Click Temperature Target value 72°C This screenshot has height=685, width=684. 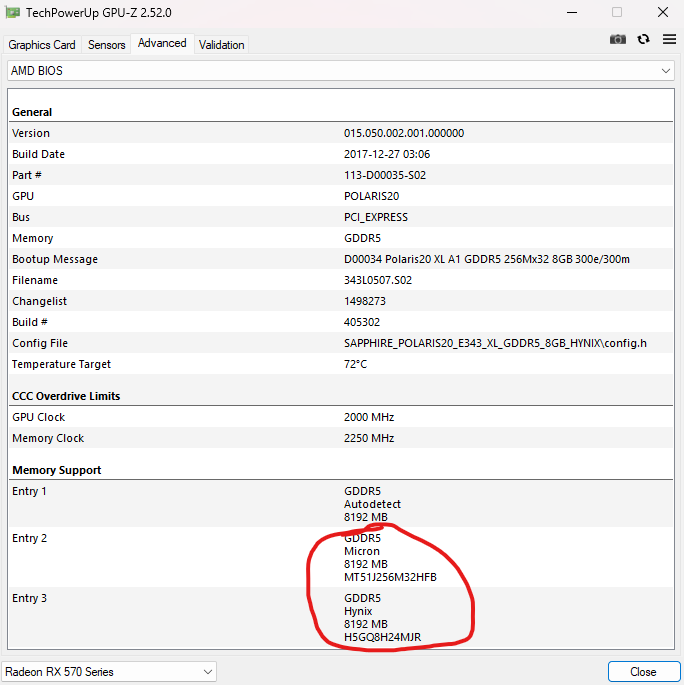pyautogui.click(x=355, y=364)
